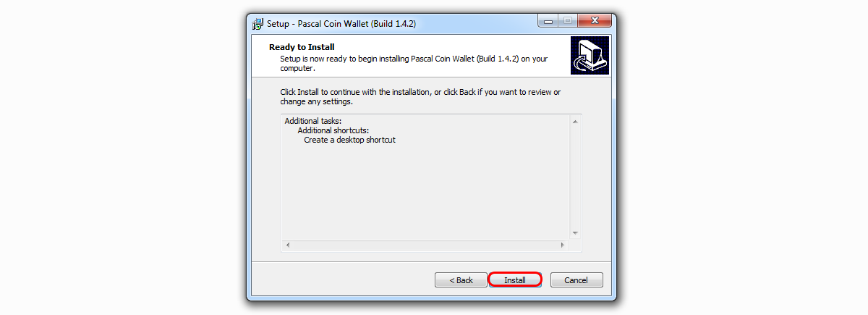Click the Install button to begin installation

pyautogui.click(x=515, y=280)
